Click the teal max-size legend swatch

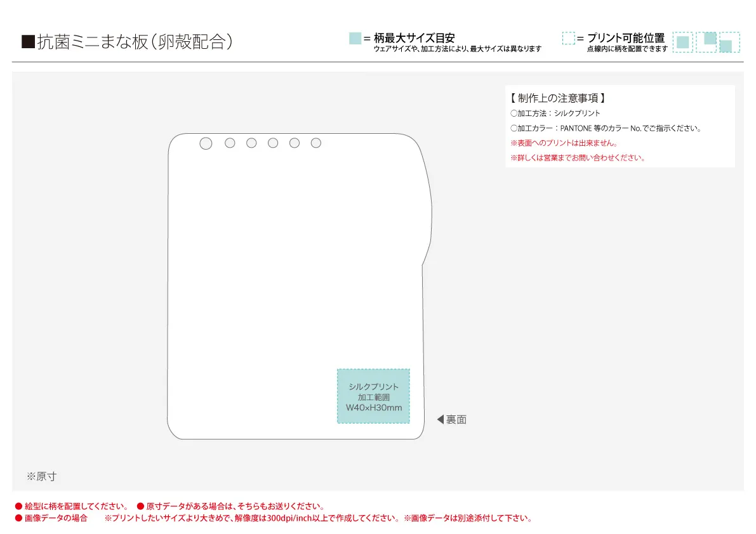point(355,39)
